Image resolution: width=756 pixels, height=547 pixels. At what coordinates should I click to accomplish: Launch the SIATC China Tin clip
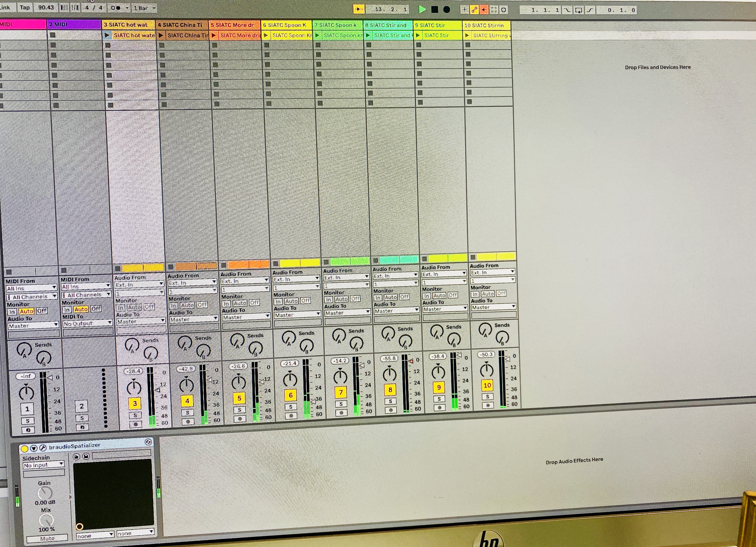161,35
